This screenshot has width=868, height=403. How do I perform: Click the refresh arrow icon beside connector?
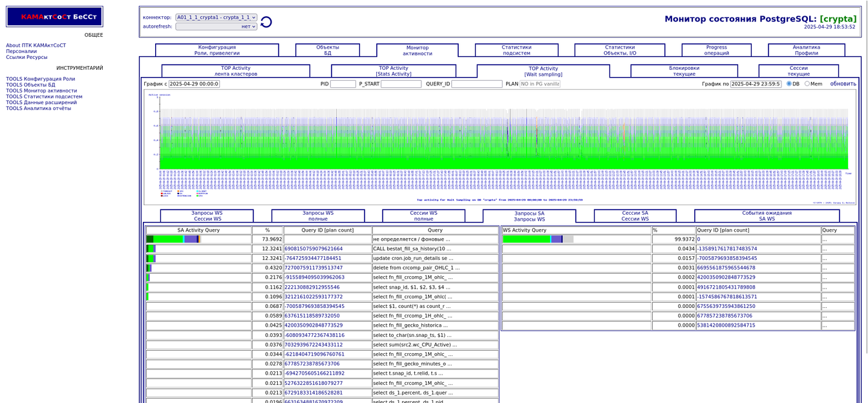[266, 22]
